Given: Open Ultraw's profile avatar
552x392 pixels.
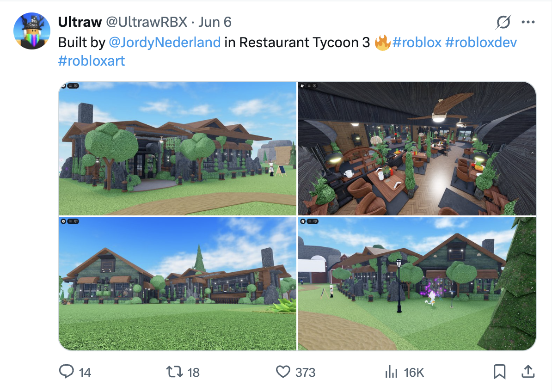Looking at the screenshot, I should [x=32, y=31].
